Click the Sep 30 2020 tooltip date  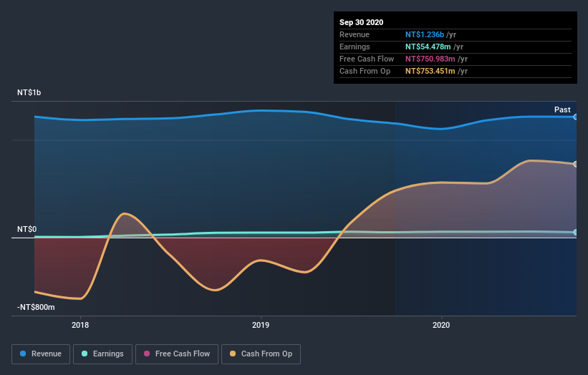pos(362,22)
